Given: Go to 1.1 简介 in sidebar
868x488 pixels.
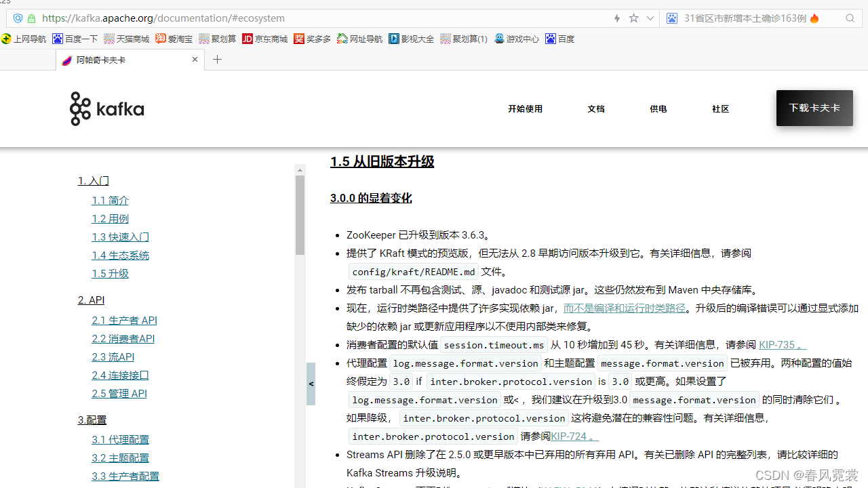Looking at the screenshot, I should point(111,200).
